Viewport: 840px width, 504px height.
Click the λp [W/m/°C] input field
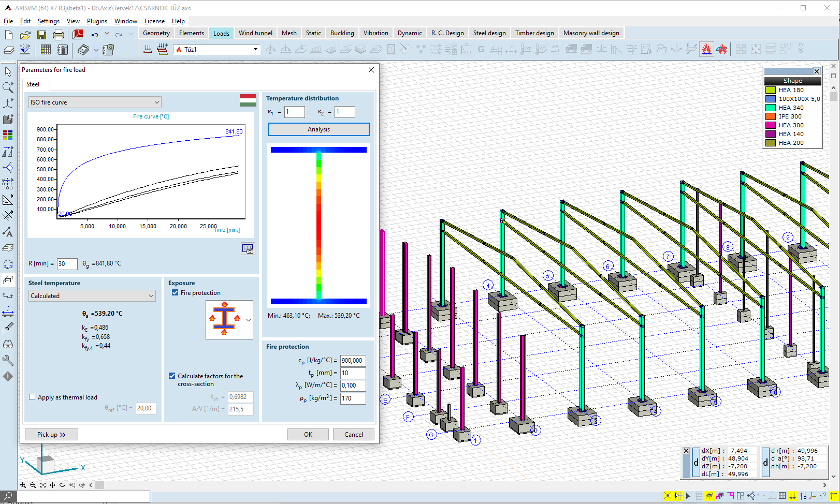(353, 386)
